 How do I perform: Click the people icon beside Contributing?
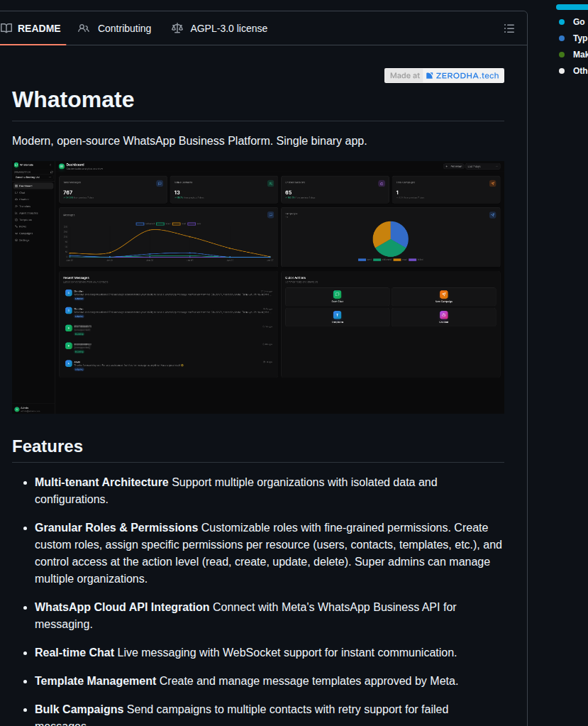pos(84,28)
